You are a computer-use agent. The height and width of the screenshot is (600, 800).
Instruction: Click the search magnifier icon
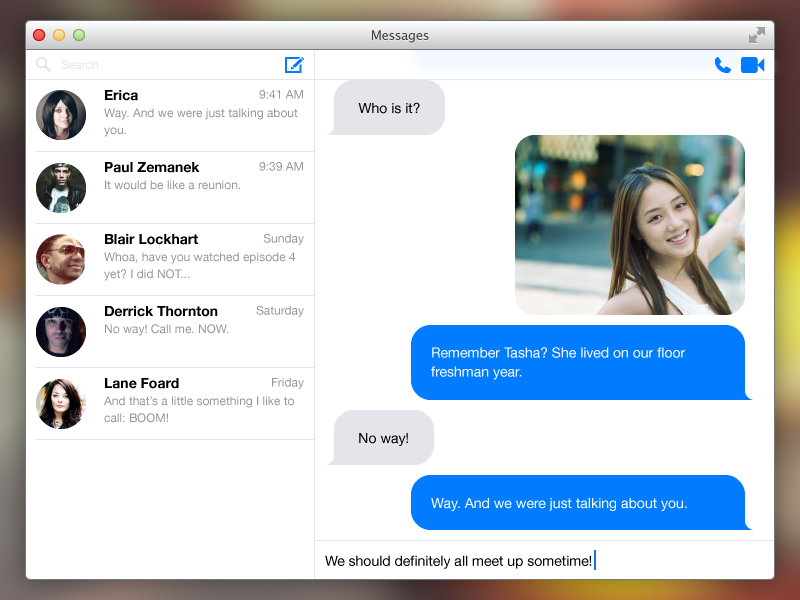(43, 65)
